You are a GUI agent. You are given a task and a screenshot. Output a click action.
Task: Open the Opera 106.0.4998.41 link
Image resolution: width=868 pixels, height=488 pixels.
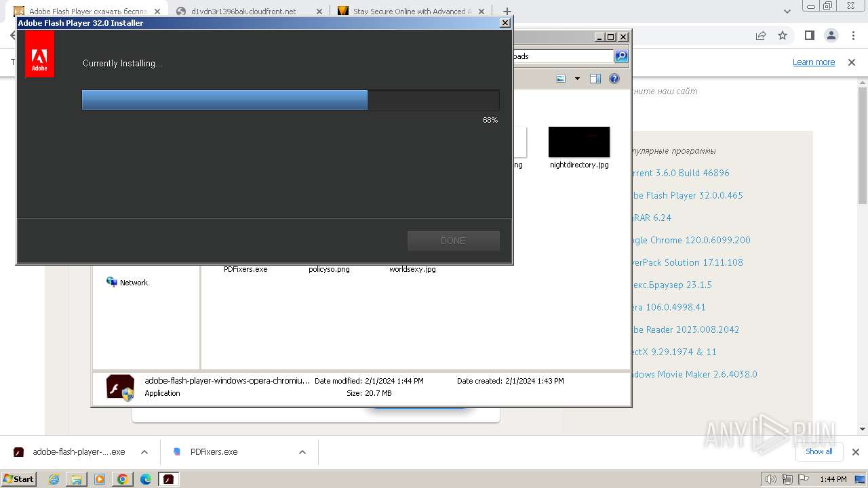669,307
